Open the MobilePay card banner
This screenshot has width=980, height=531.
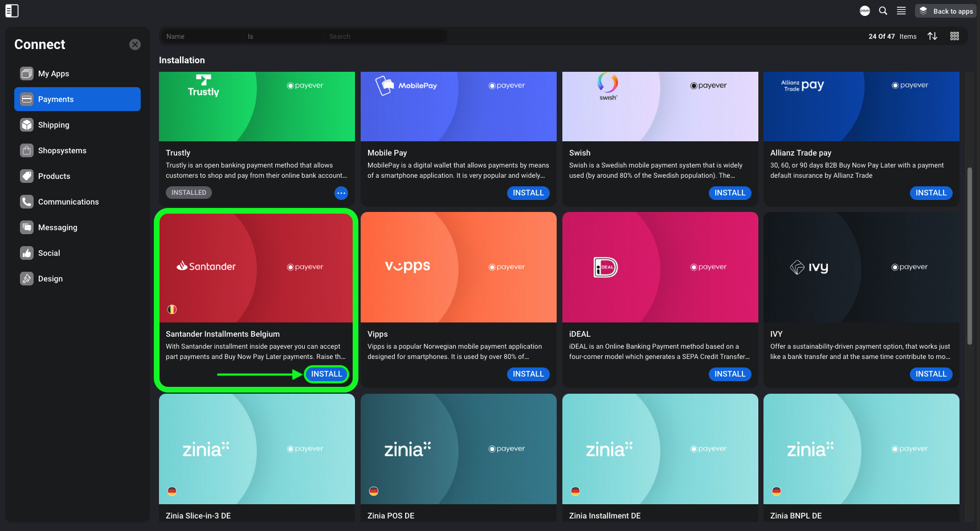pyautogui.click(x=459, y=107)
